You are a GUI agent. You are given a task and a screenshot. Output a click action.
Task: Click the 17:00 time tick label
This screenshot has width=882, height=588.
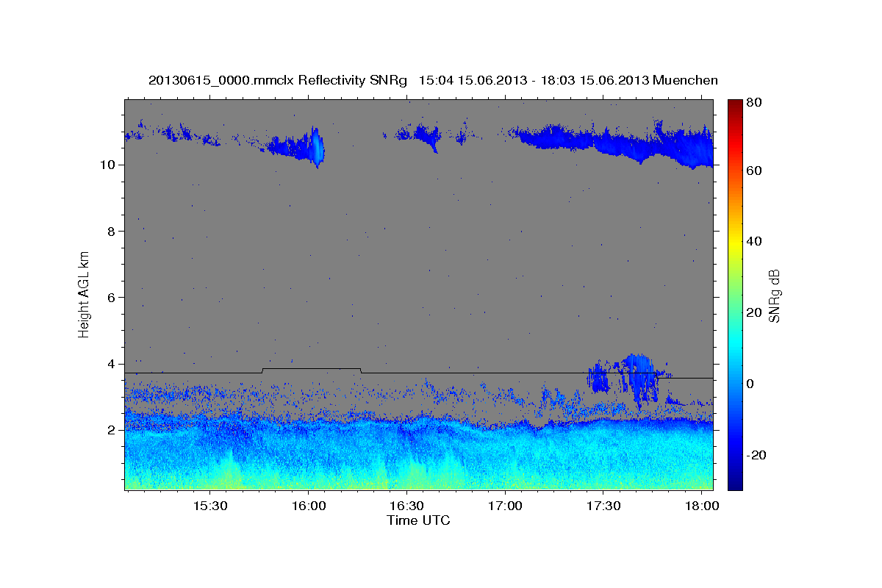point(505,506)
